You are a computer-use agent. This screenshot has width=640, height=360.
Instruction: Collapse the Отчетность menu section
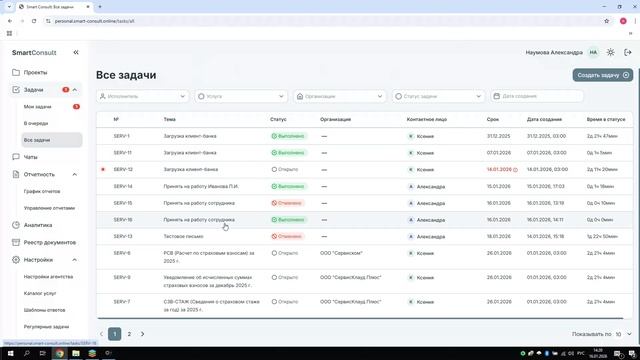click(75, 174)
